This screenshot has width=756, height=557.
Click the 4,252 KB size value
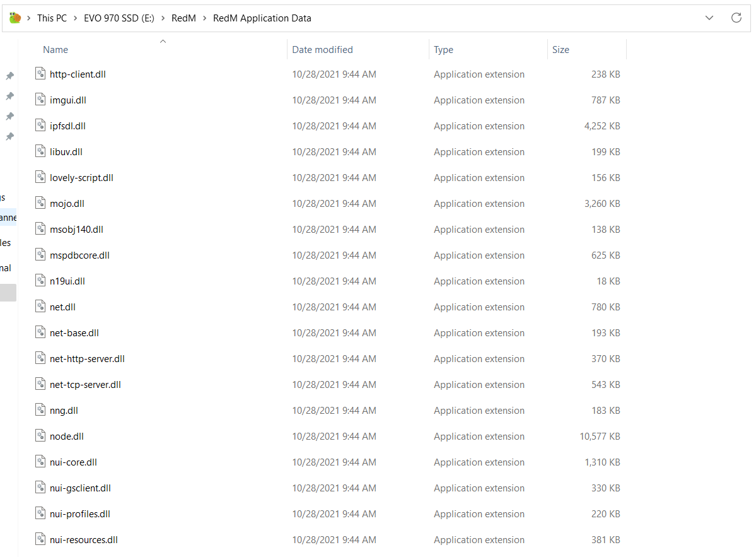coord(602,126)
